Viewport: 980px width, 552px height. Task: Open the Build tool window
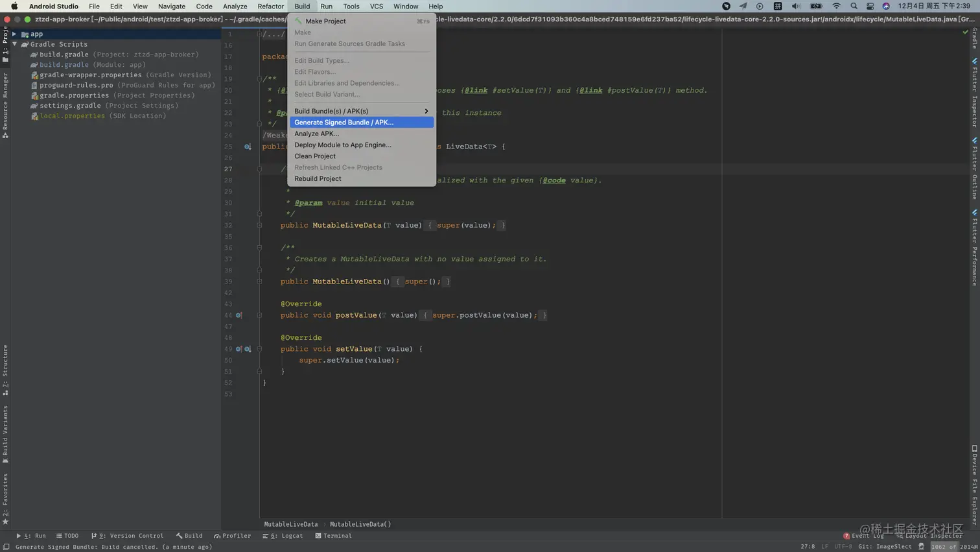189,536
